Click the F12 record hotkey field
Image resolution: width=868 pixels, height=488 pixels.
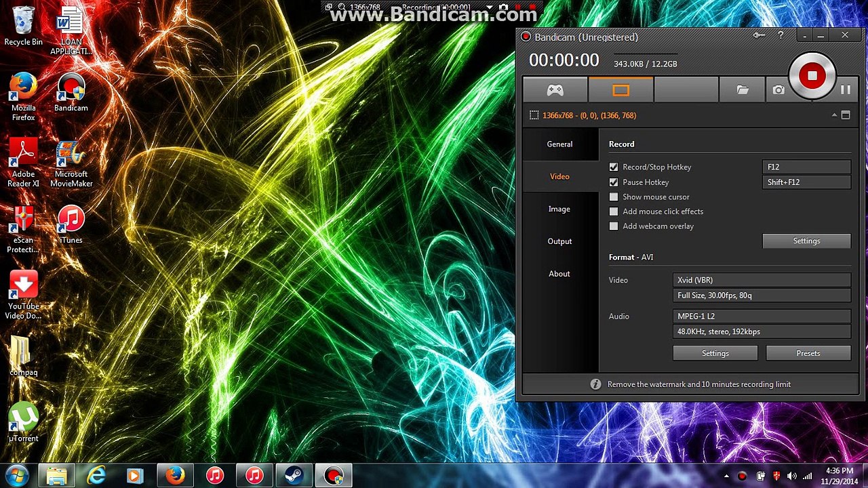806,167
